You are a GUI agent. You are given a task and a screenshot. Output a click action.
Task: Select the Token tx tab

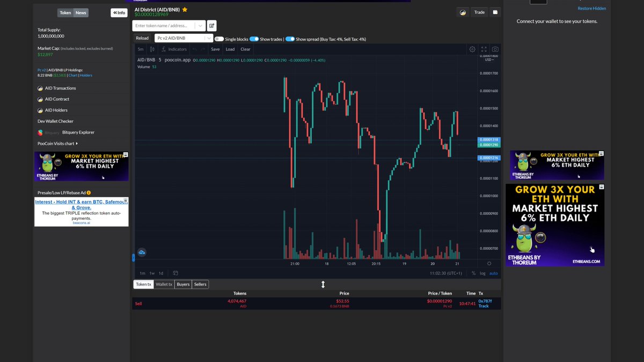(x=143, y=284)
